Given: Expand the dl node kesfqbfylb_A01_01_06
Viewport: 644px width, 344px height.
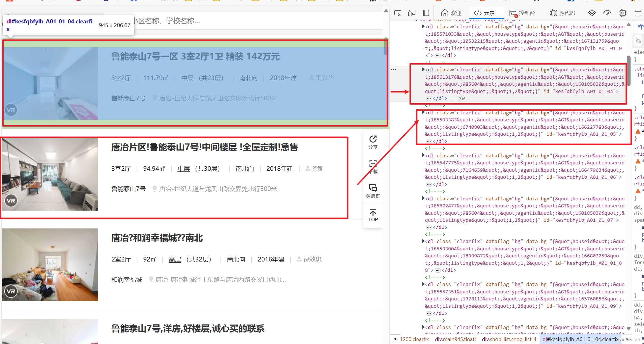Looking at the screenshot, I should click(x=423, y=156).
